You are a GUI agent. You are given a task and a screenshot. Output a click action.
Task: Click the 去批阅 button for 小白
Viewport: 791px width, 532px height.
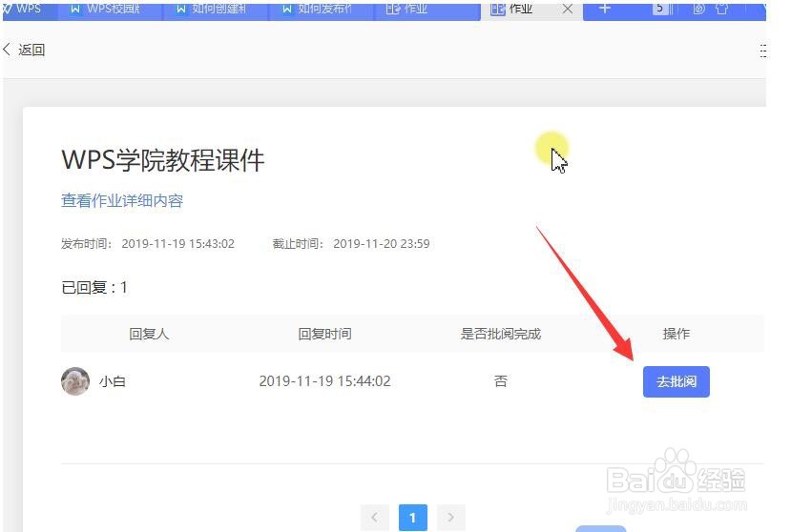676,381
